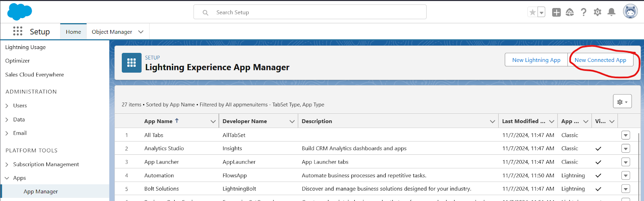Open Description column menu chevron

[x=493, y=121]
